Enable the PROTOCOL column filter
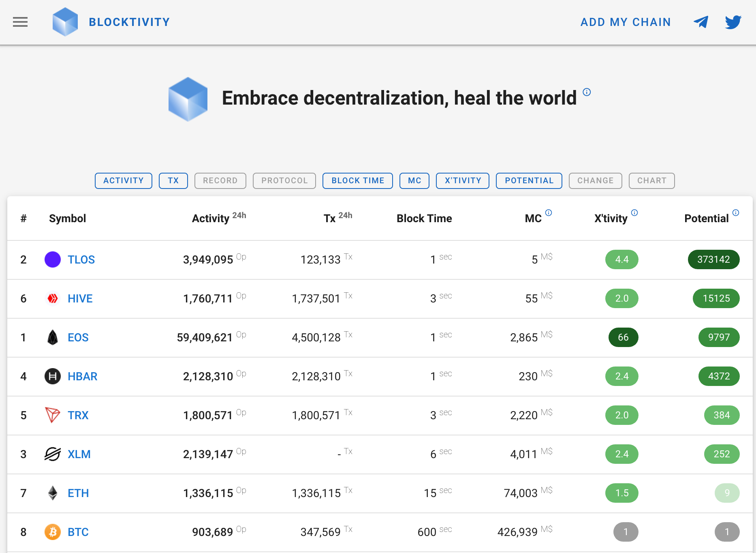Image resolution: width=756 pixels, height=553 pixels. [284, 181]
